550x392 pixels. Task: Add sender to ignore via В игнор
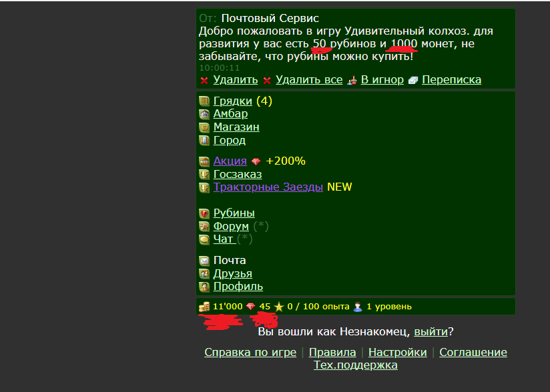[382, 80]
